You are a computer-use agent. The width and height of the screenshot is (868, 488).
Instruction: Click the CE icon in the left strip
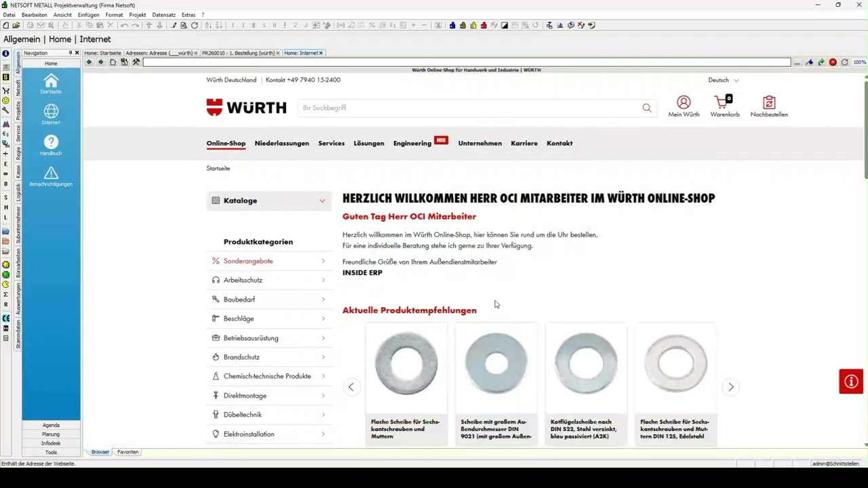click(6, 318)
